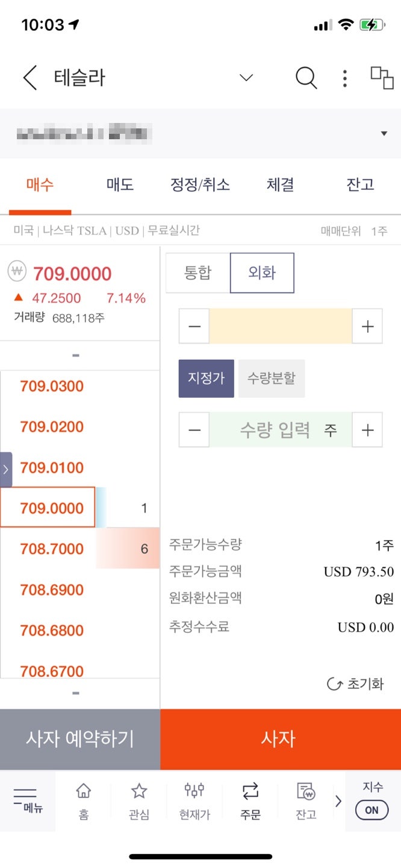
Task: Tap the orange 사자 buy button
Action: (x=279, y=739)
